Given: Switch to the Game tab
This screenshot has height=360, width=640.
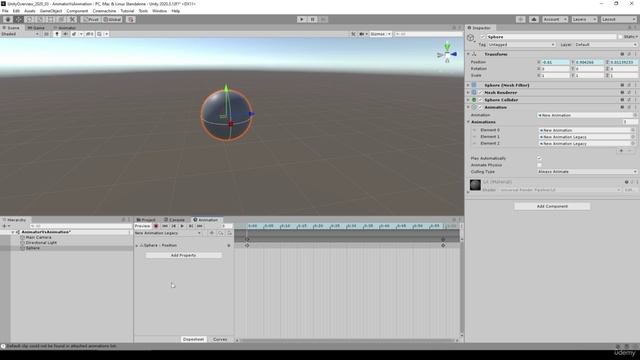Looking at the screenshot, I should [36, 28].
